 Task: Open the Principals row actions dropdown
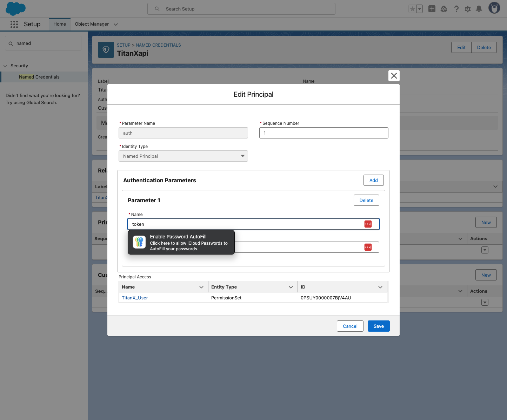click(x=485, y=250)
